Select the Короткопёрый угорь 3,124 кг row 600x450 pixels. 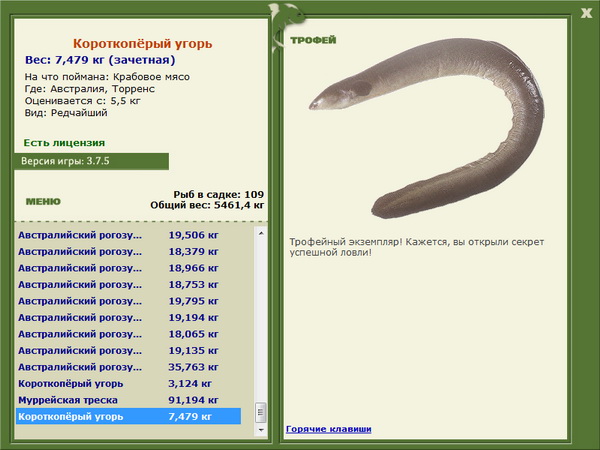[x=129, y=383]
